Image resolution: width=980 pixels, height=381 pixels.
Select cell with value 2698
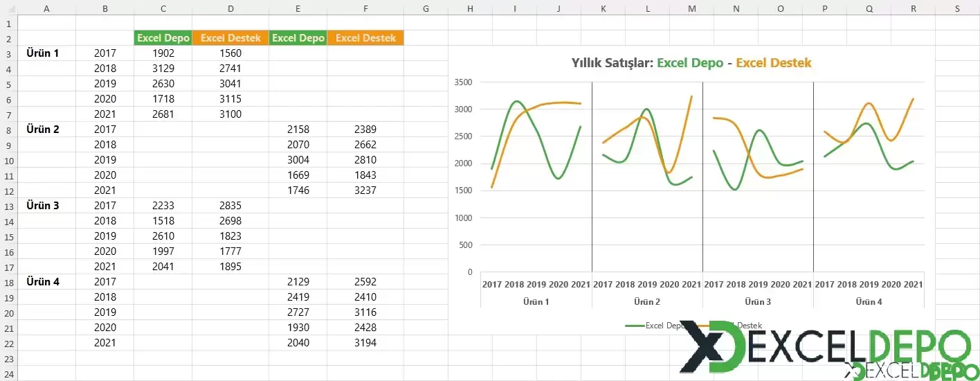(x=230, y=221)
